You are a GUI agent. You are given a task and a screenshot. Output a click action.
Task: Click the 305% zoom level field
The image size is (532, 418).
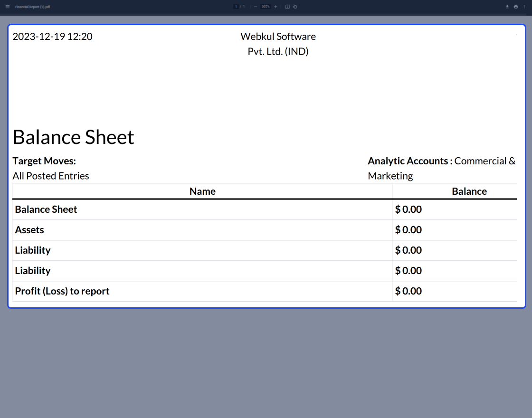(266, 7)
